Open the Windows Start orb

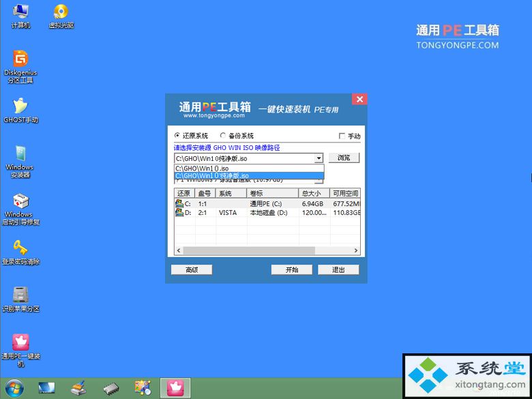[14, 388]
